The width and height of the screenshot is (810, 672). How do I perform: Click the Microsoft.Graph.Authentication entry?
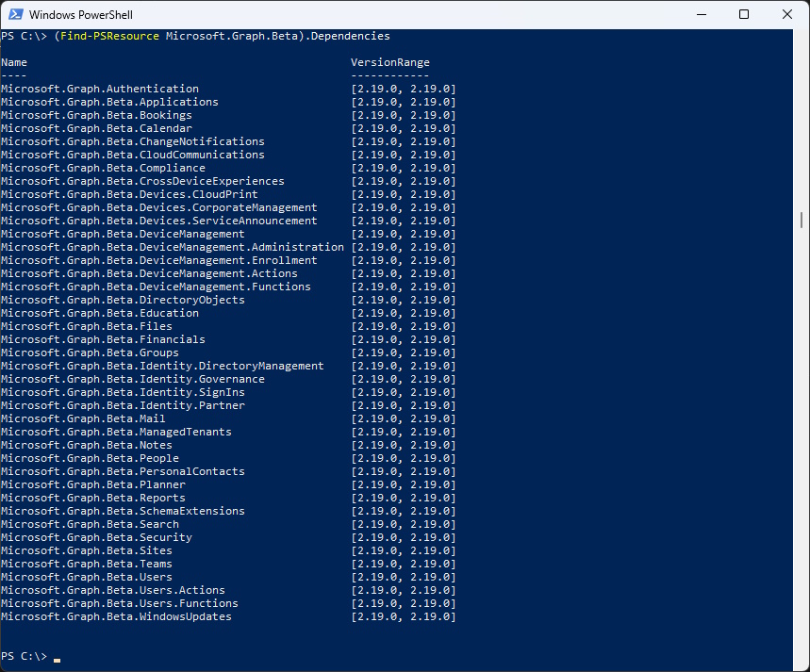[x=100, y=89]
